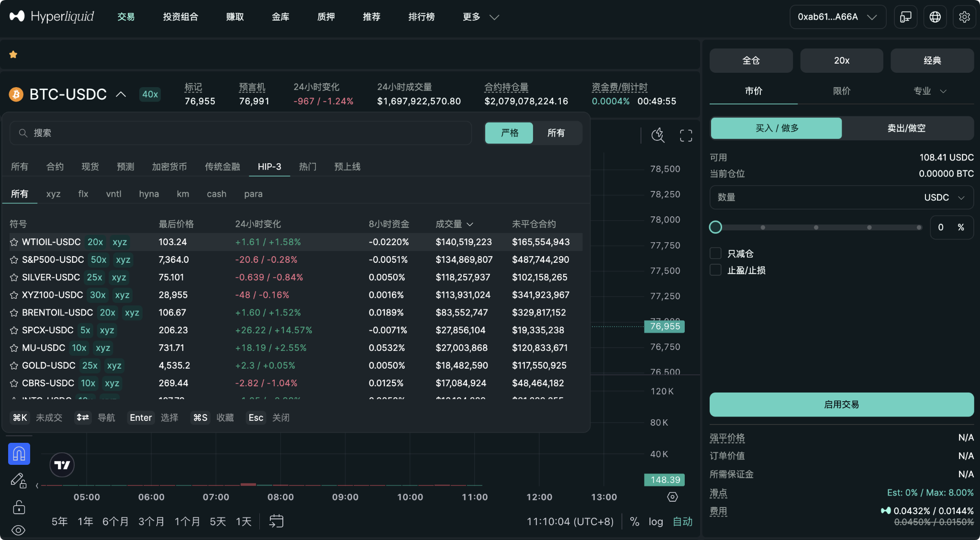
Task: Toggle percent scale on chart
Action: (x=635, y=521)
